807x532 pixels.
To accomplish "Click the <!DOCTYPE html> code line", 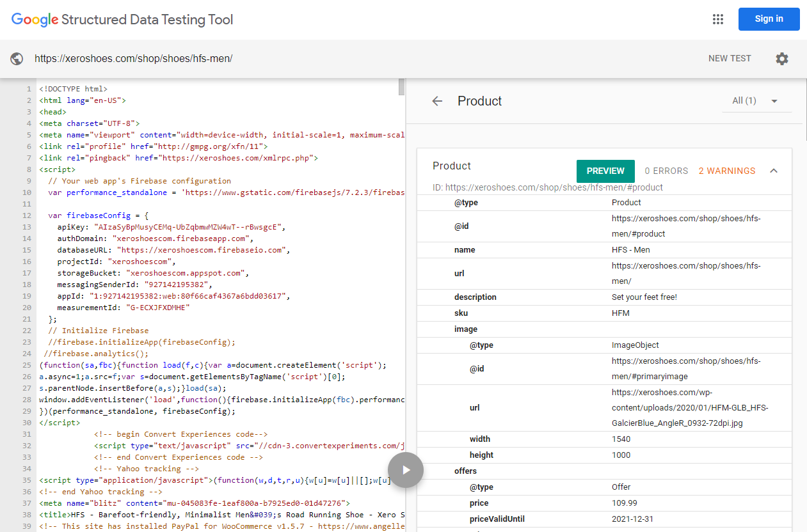I will coord(73,89).
